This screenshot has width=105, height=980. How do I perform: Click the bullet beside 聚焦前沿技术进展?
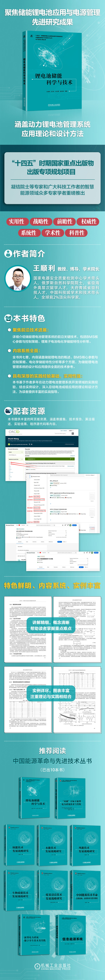point(10,330)
